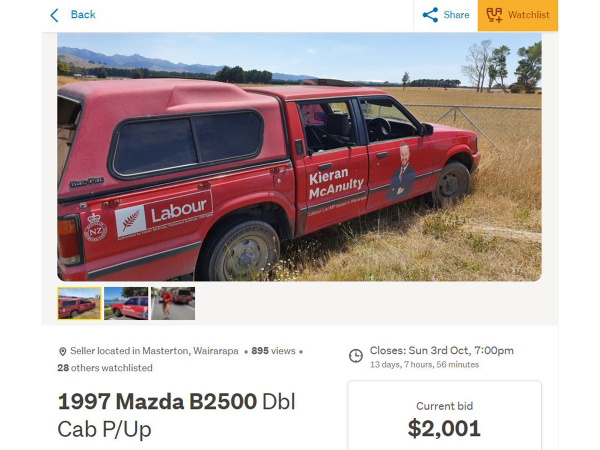Click the 1997 Mazda B2500 listing title

(x=176, y=415)
